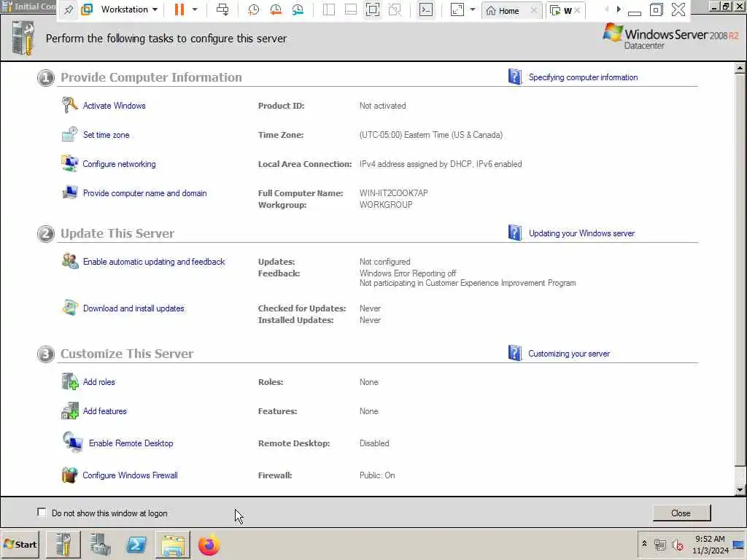The height and width of the screenshot is (560, 747).
Task: Click the Download and install updates icon
Action: [x=69, y=308]
